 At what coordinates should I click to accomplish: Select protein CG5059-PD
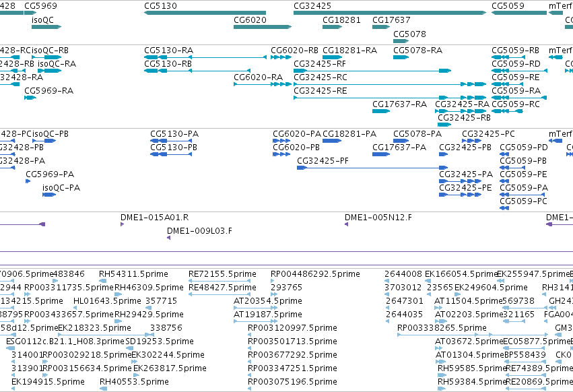504,154
